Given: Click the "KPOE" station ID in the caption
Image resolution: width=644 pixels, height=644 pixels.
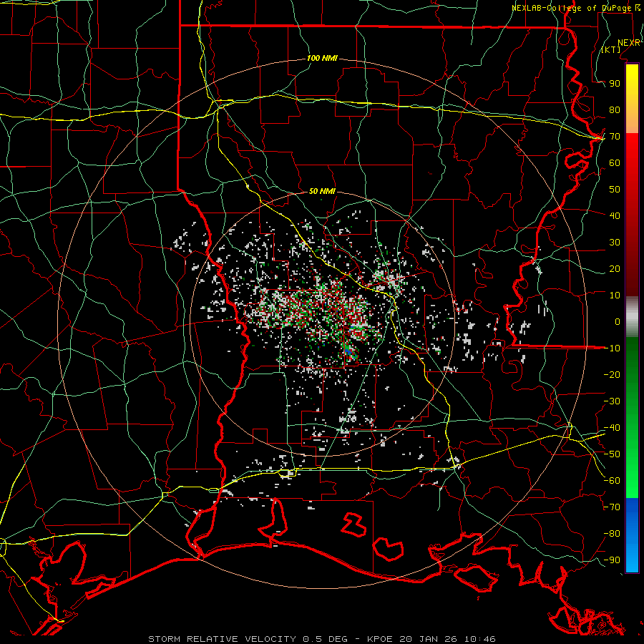Looking at the screenshot, I should [x=379, y=639].
